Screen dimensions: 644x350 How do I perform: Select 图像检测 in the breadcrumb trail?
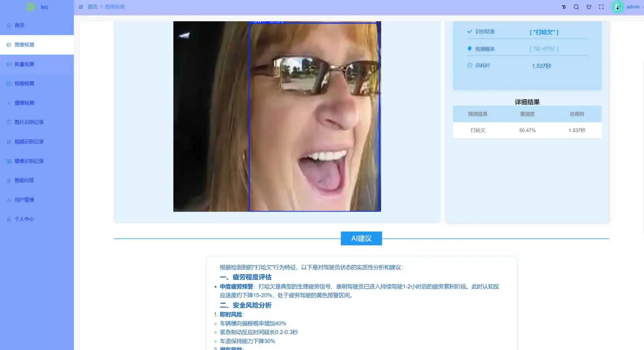tap(114, 6)
